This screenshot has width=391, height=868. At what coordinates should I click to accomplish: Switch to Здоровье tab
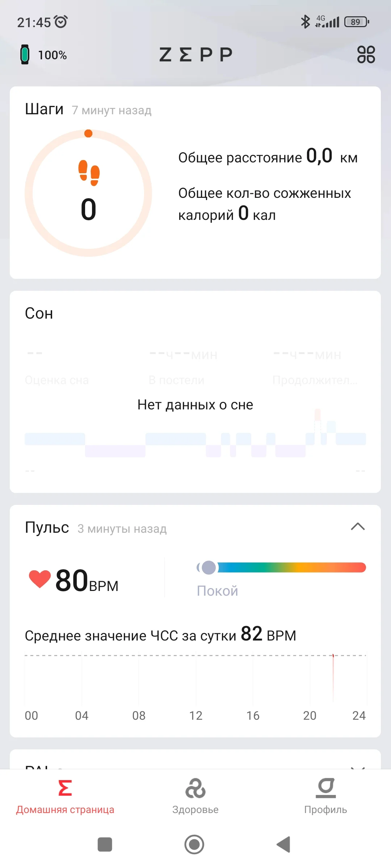pyautogui.click(x=195, y=796)
